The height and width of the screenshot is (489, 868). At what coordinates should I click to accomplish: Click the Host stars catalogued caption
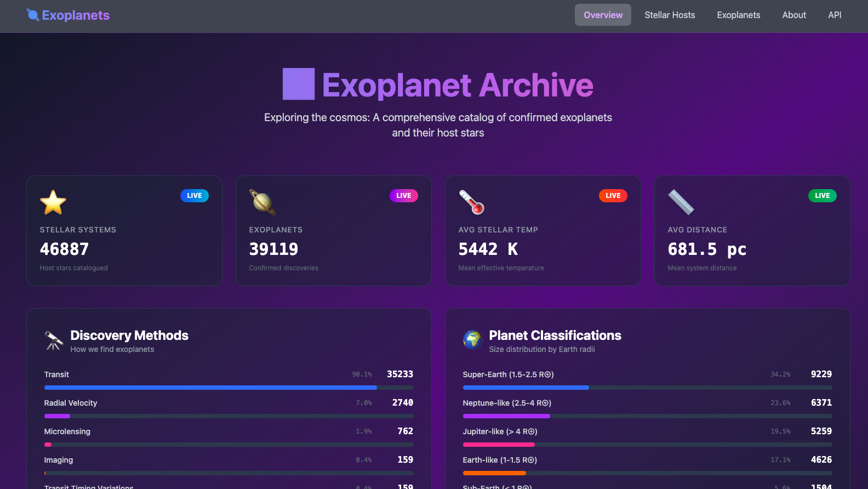tap(74, 268)
